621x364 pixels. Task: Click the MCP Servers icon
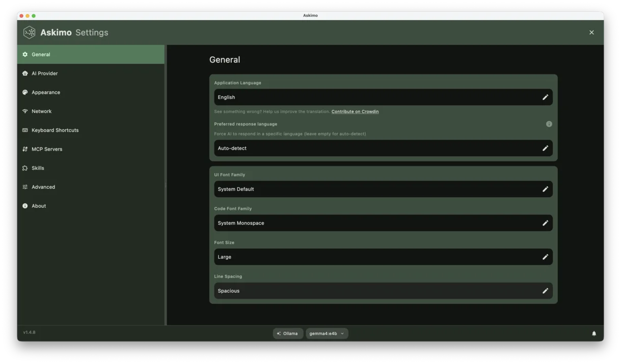(x=25, y=149)
